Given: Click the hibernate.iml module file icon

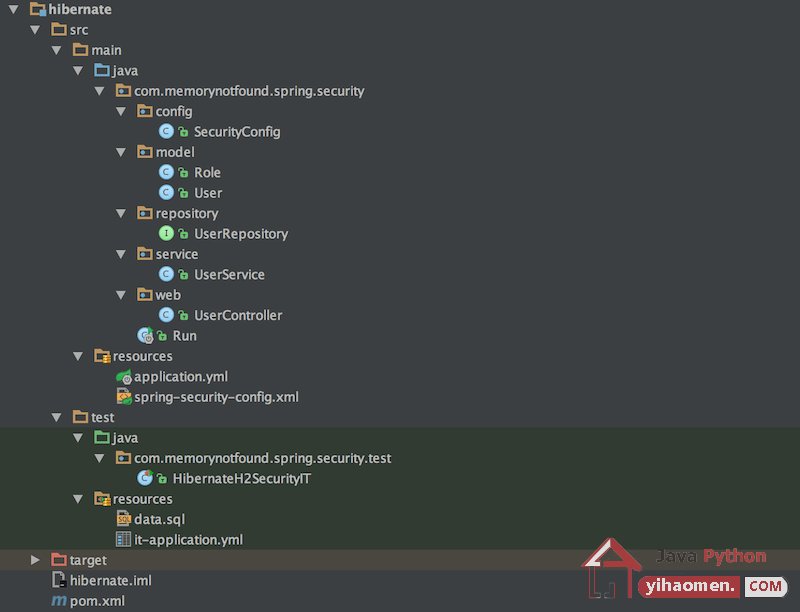Looking at the screenshot, I should click(x=59, y=580).
